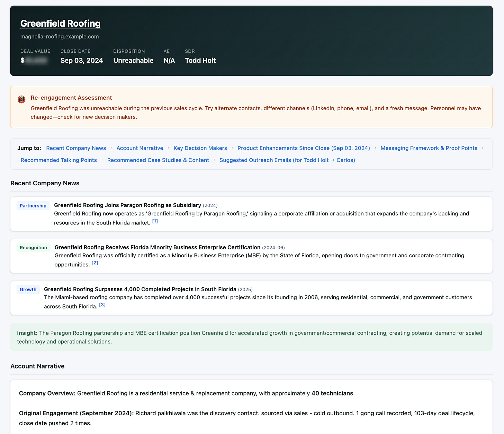Open citation [3] in the 4,000 projects card

tap(102, 305)
